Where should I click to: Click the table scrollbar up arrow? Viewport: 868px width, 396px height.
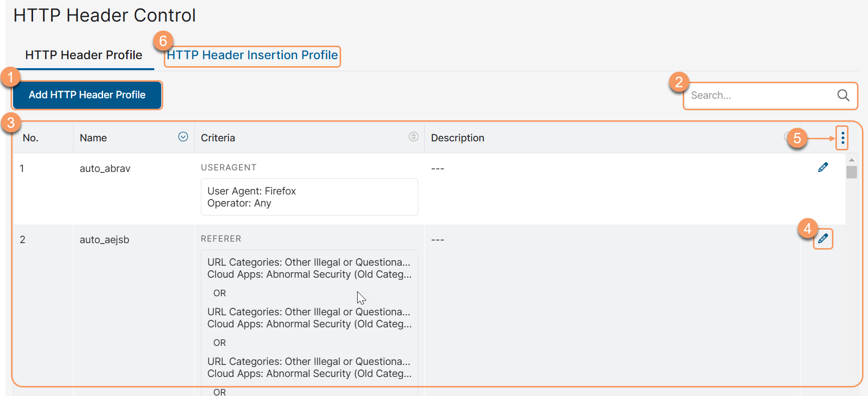(x=851, y=160)
